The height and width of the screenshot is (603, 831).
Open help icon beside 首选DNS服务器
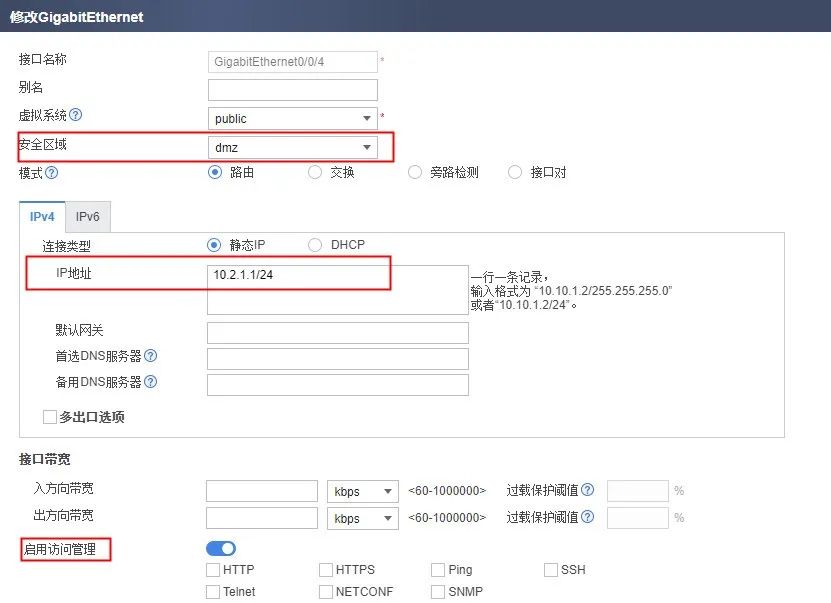(x=151, y=356)
